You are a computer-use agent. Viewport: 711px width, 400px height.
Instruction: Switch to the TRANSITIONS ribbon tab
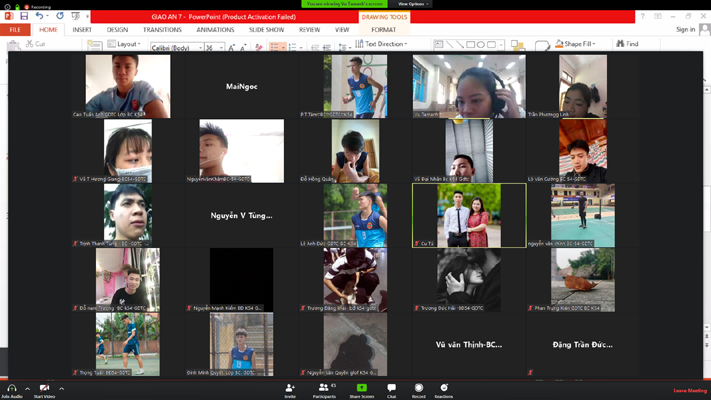click(x=162, y=30)
